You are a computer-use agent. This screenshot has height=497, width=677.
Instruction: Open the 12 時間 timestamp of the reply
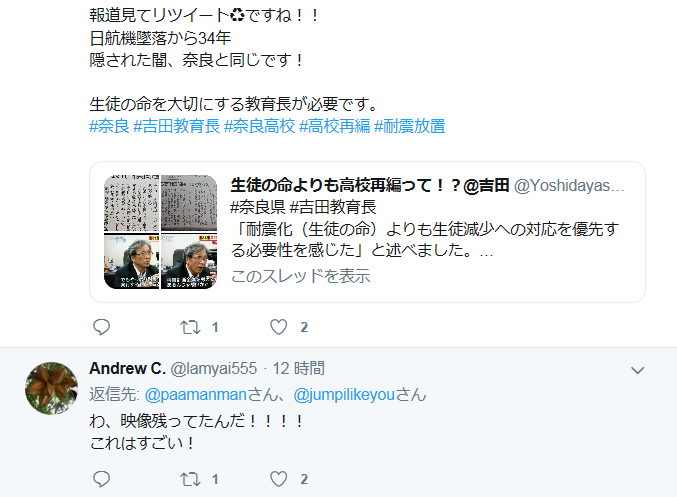point(298,368)
